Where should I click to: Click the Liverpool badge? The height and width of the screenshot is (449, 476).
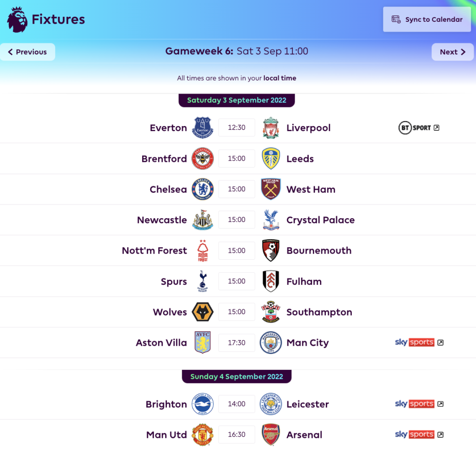[271, 127]
